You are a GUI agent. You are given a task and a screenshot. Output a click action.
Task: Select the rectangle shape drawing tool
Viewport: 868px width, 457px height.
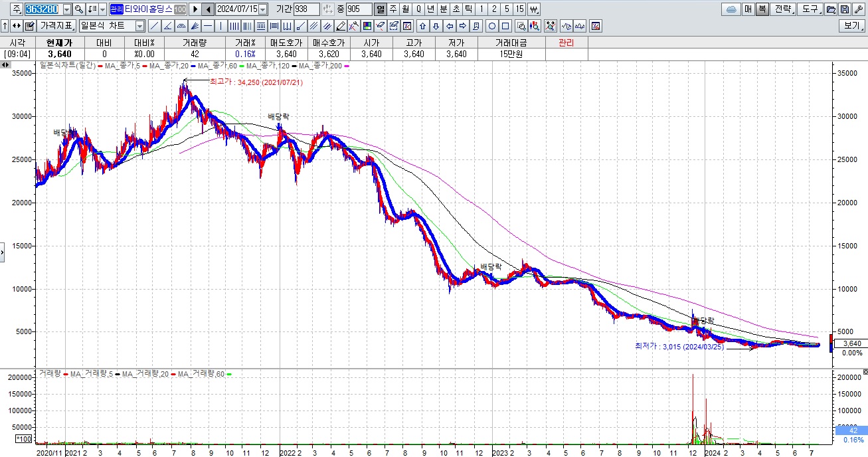(505, 26)
